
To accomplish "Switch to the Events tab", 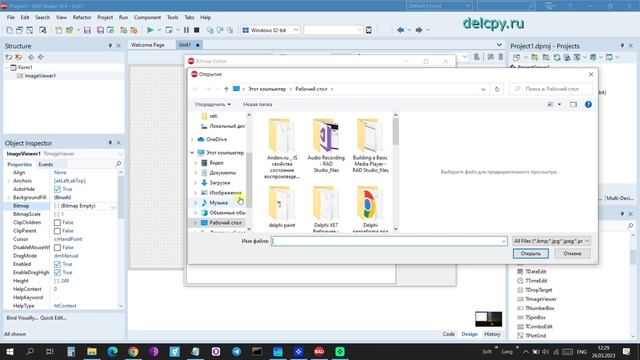I will pos(46,164).
